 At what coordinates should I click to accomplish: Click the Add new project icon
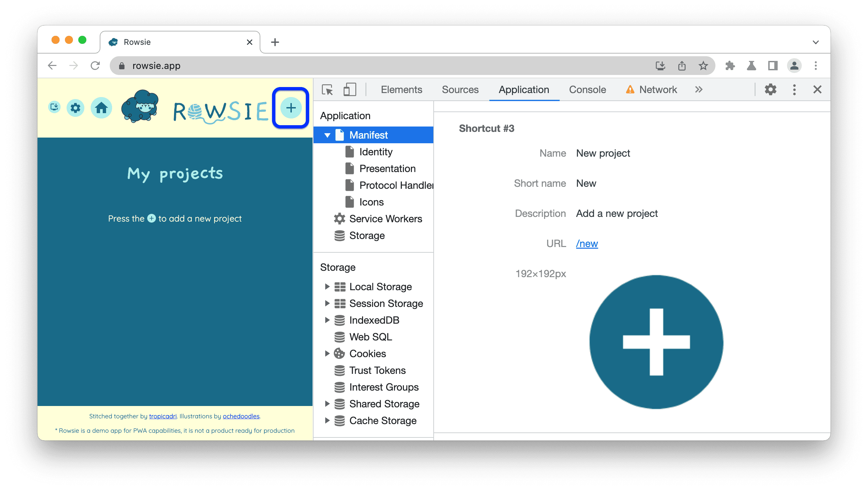[290, 107]
